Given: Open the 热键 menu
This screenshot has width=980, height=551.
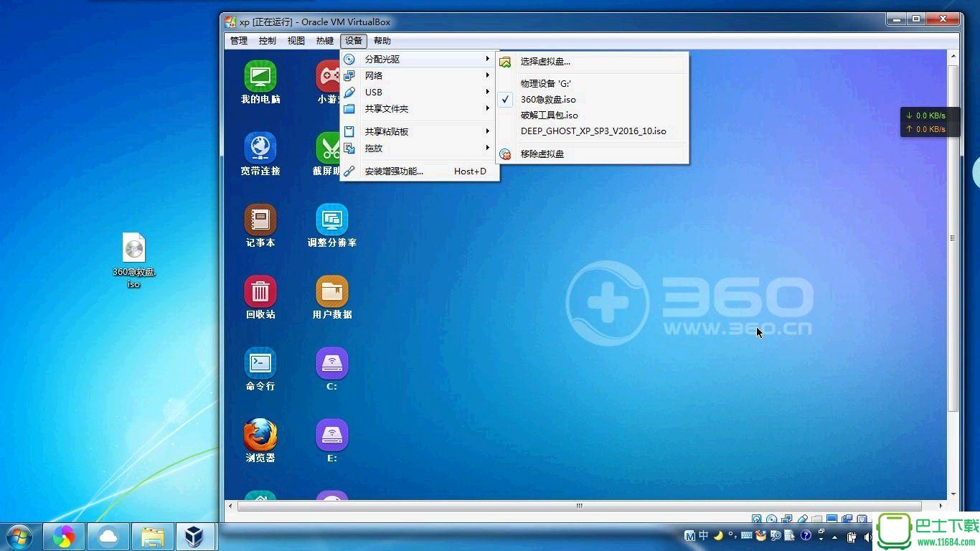Looking at the screenshot, I should (325, 41).
